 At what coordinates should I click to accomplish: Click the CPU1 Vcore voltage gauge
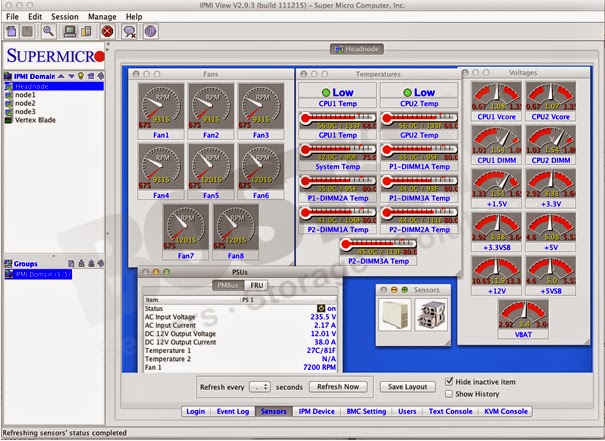point(497,96)
